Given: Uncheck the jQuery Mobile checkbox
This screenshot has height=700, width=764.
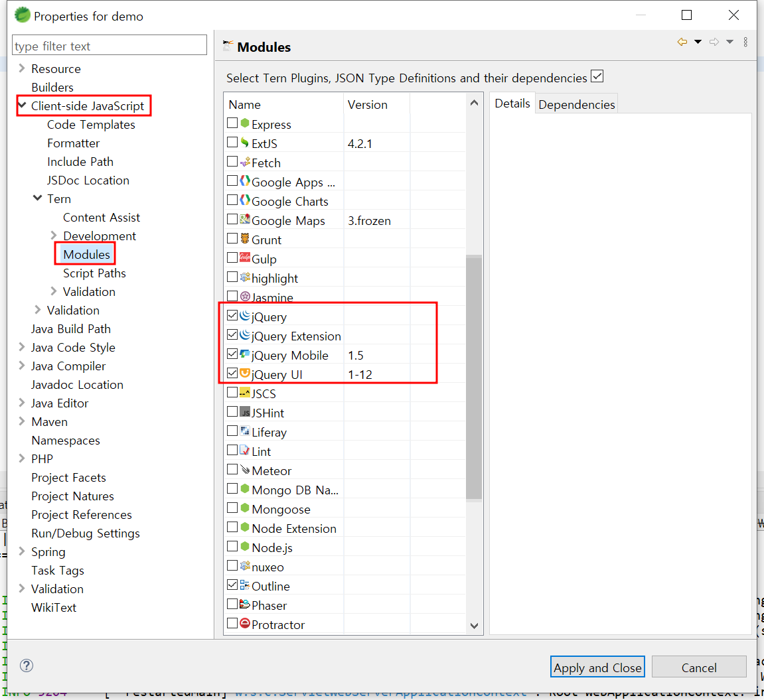Looking at the screenshot, I should tap(232, 354).
